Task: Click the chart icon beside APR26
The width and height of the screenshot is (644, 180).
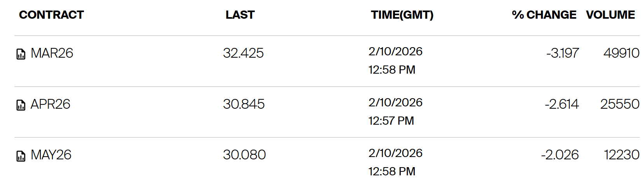Action: (x=21, y=105)
